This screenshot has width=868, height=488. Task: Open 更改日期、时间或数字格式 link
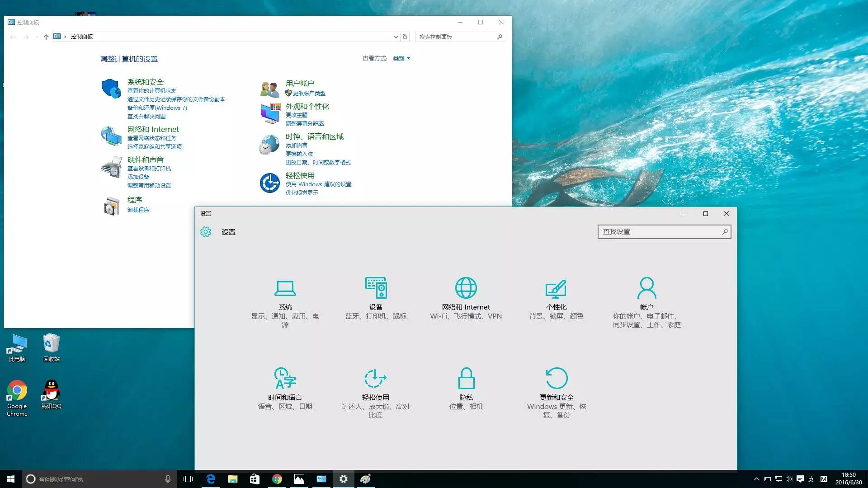pyautogui.click(x=318, y=162)
